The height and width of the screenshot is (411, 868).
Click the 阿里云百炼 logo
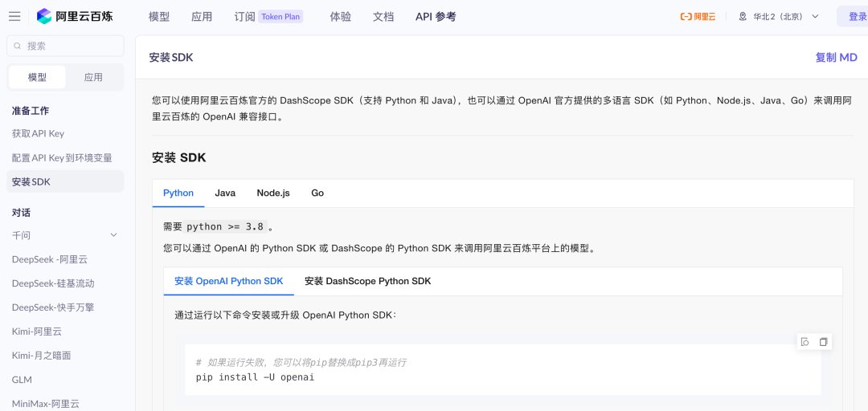[75, 17]
